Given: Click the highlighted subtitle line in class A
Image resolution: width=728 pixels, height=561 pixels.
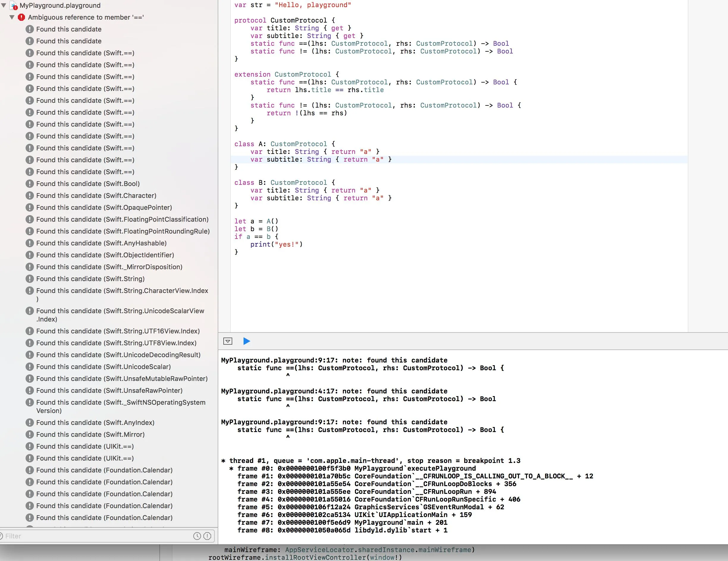Looking at the screenshot, I should [321, 160].
